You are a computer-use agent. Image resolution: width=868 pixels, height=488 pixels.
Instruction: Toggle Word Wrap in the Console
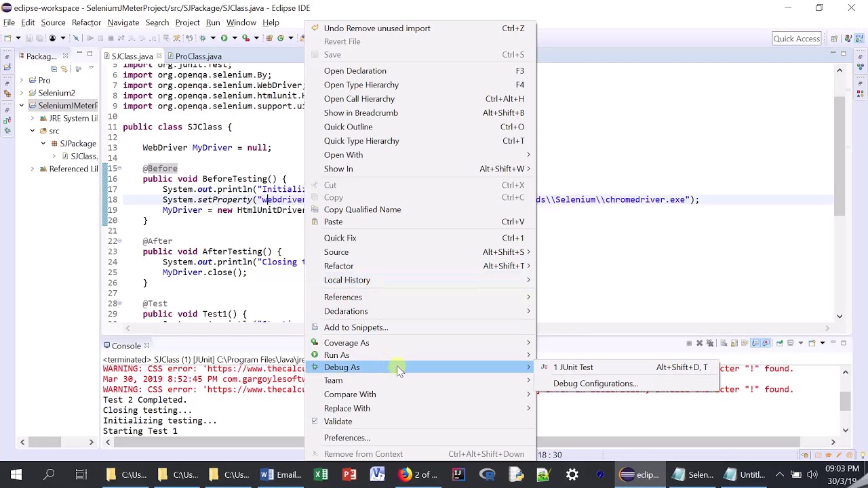745,343
